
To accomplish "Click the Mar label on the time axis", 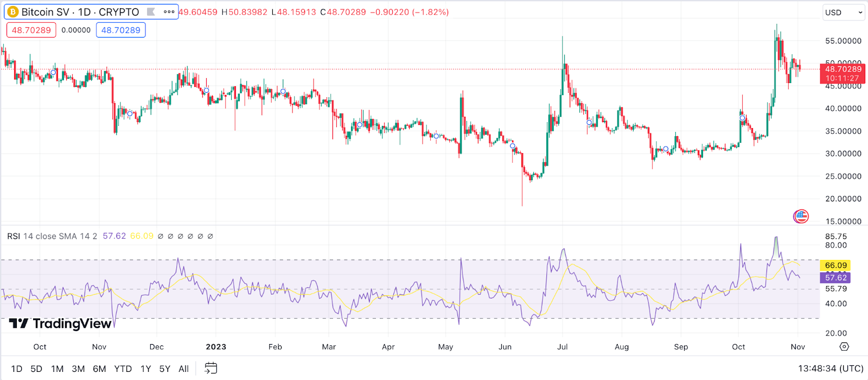I will coord(329,347).
